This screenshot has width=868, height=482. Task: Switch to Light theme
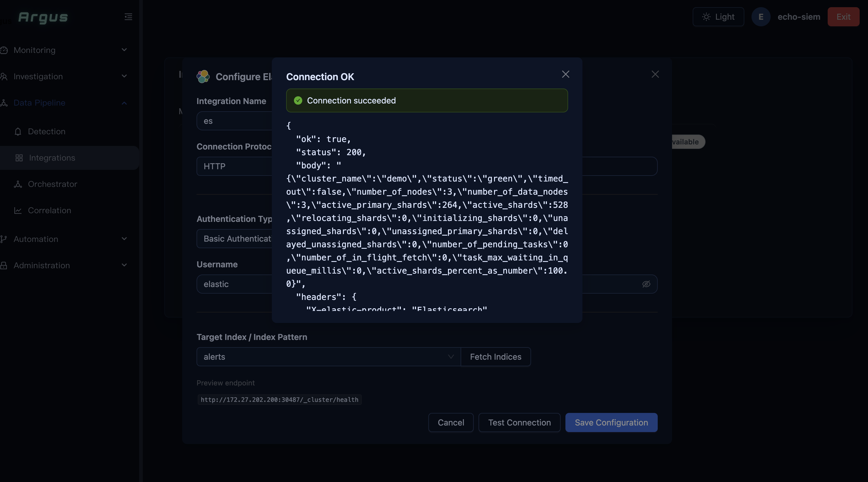(718, 17)
